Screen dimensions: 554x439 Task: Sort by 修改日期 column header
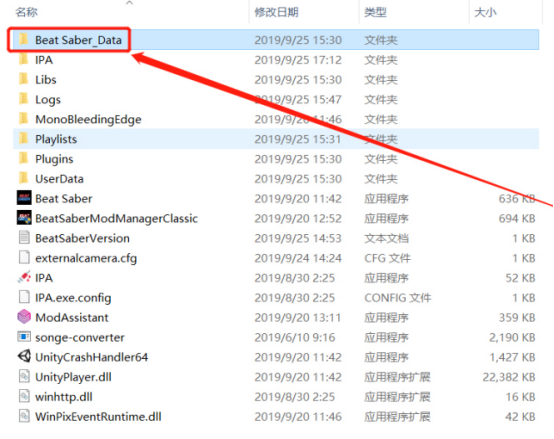click(x=276, y=12)
